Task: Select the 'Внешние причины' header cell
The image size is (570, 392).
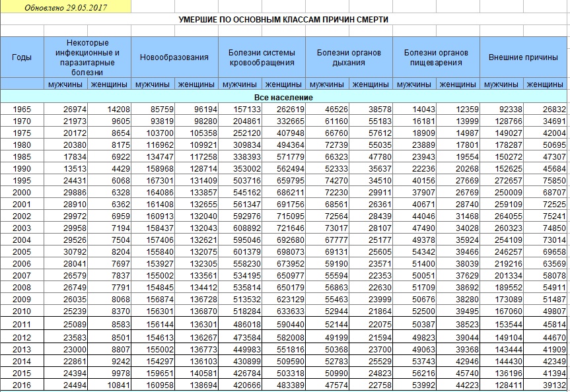Action: tap(524, 57)
